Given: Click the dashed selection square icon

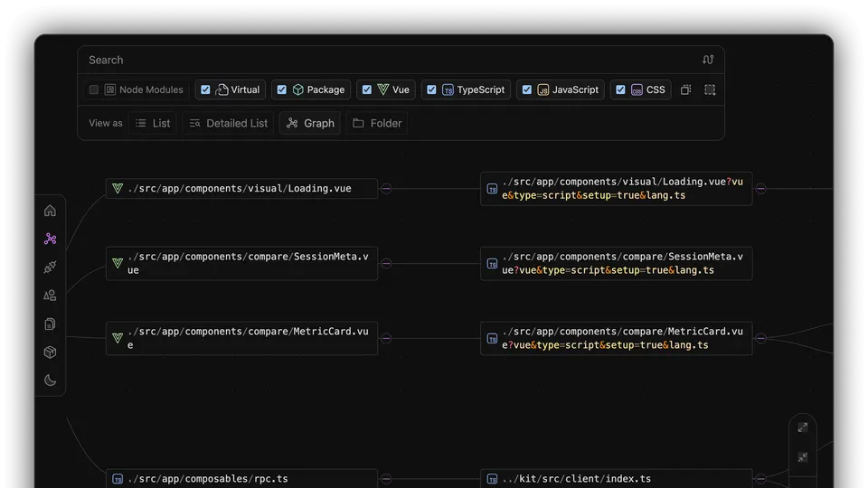Looking at the screenshot, I should coord(710,89).
